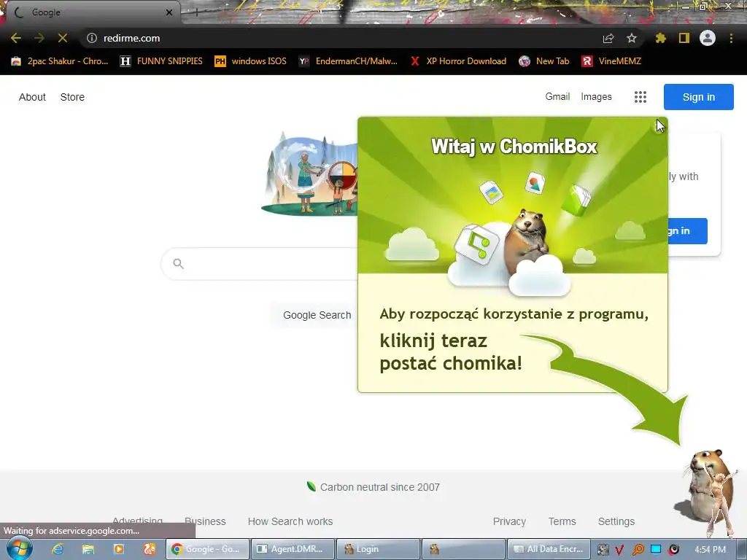The image size is (747, 560).
Task: Open the FUNNY SNIPPIES bookmark
Action: (x=161, y=61)
